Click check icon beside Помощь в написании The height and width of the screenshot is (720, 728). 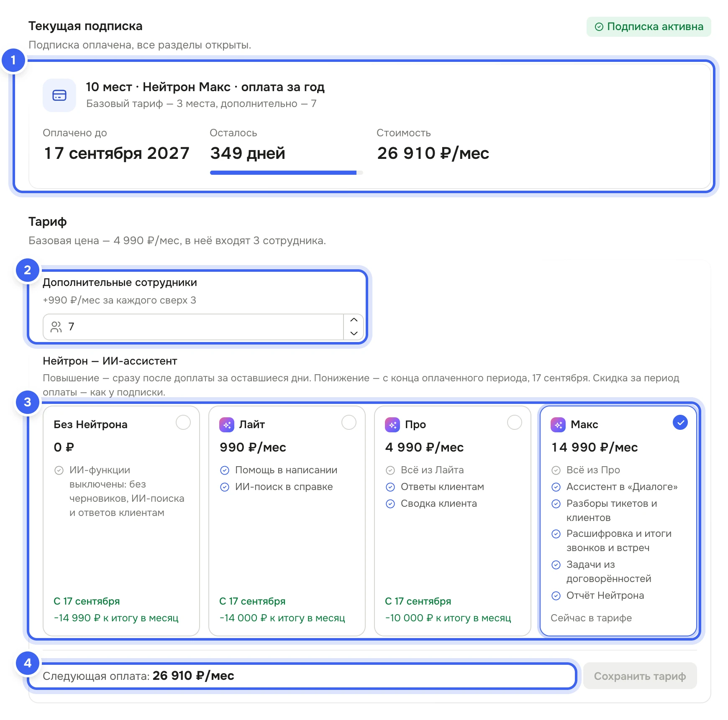tap(225, 470)
